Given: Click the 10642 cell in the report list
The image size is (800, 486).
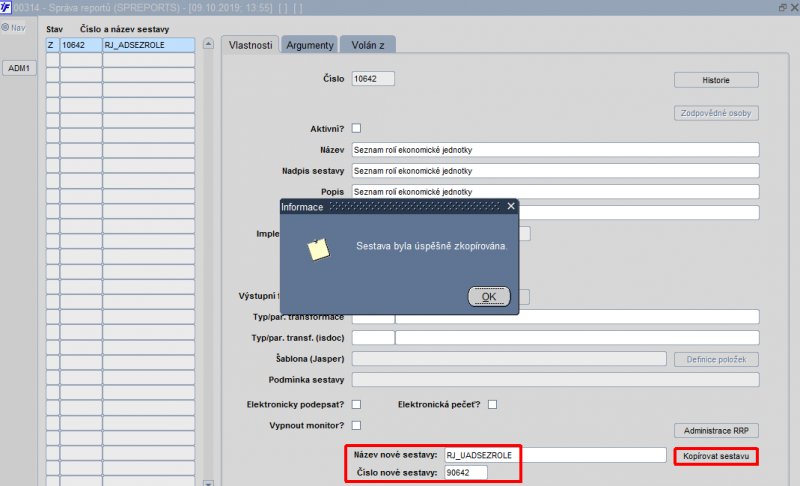Looking at the screenshot, I should click(x=81, y=45).
